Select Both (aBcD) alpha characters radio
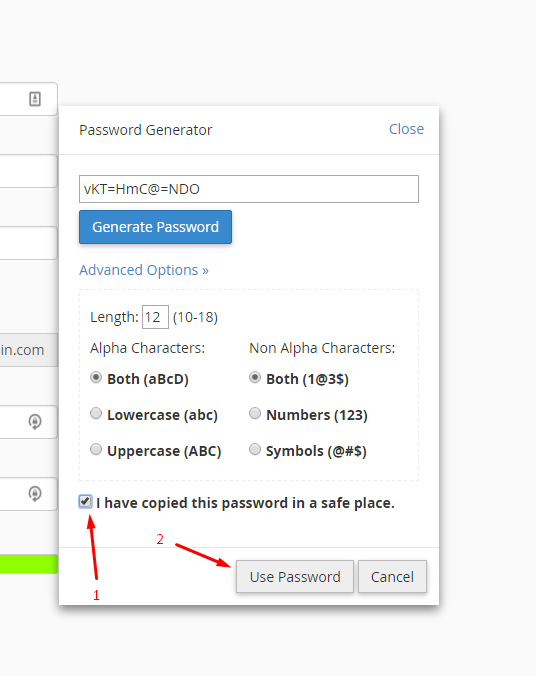 pyautogui.click(x=96, y=378)
